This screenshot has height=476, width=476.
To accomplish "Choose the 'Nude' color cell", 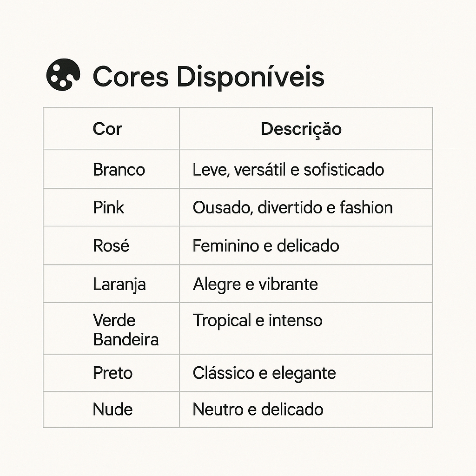I will 113,410.
